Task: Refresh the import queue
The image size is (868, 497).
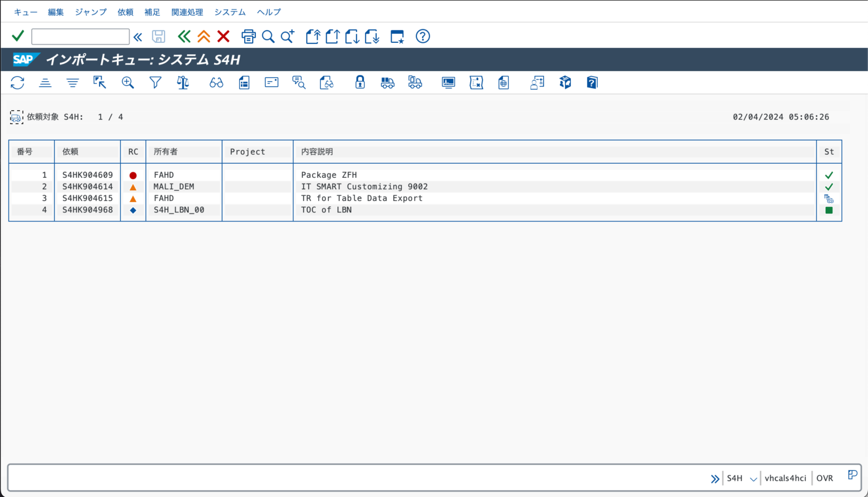Action: 18,82
